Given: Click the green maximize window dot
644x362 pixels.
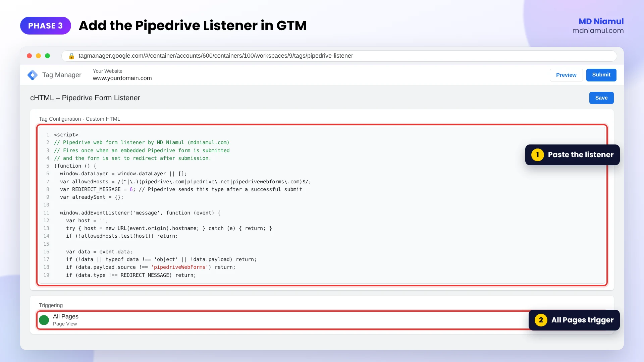Looking at the screenshot, I should click(48, 56).
